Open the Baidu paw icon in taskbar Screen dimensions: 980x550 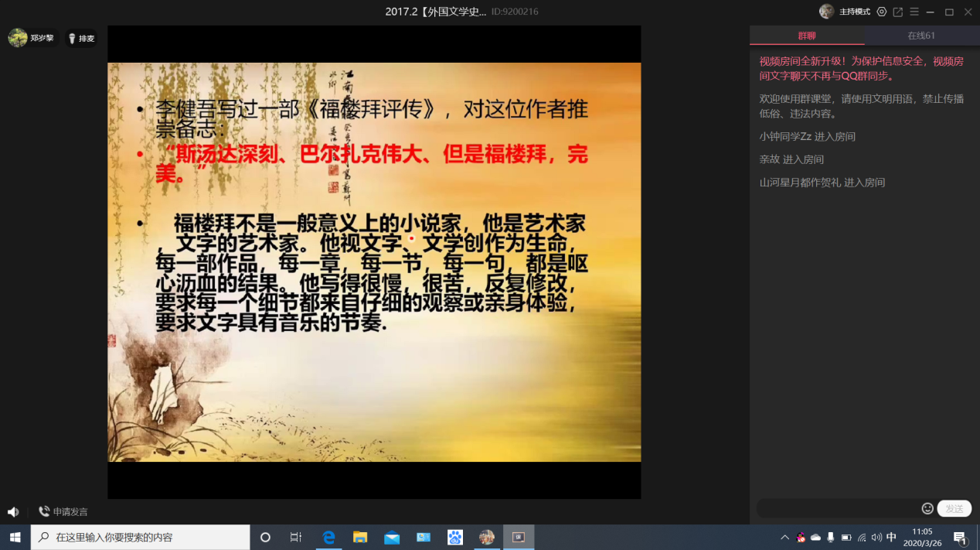455,538
